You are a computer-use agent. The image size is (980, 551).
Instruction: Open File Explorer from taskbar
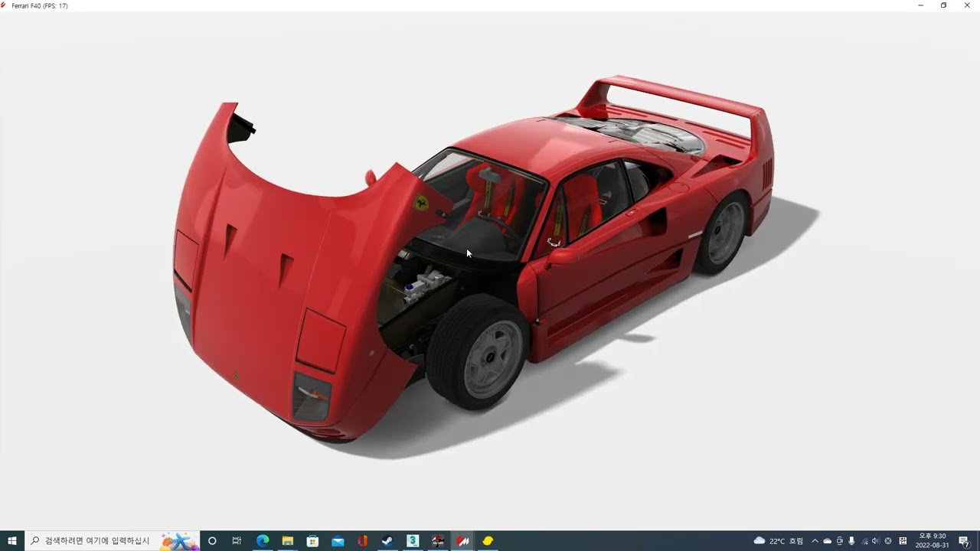288,541
